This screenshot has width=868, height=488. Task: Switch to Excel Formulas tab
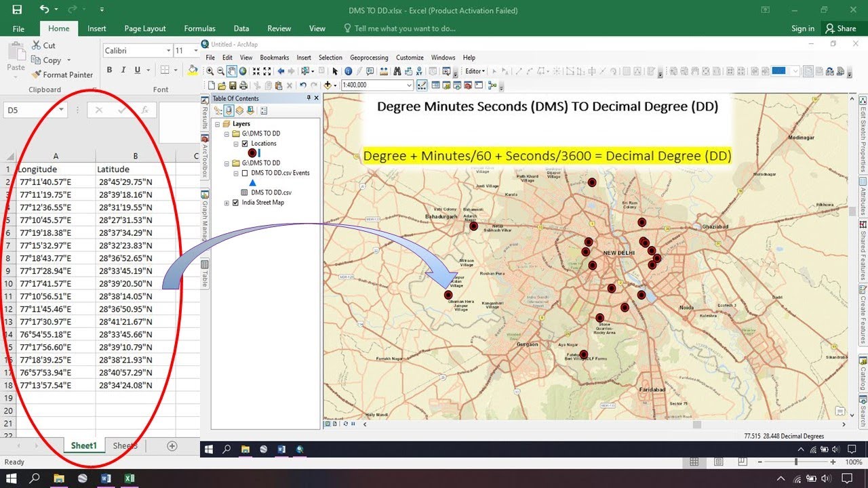click(199, 28)
